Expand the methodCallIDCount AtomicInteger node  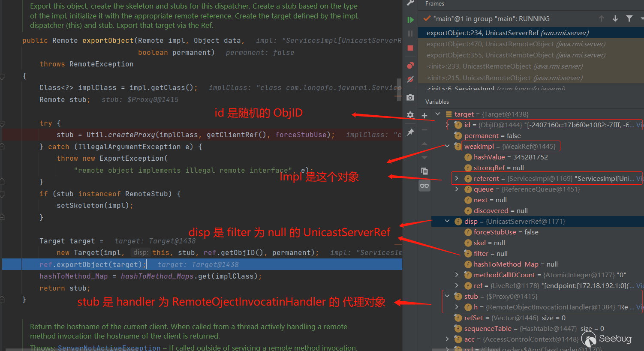click(x=457, y=275)
